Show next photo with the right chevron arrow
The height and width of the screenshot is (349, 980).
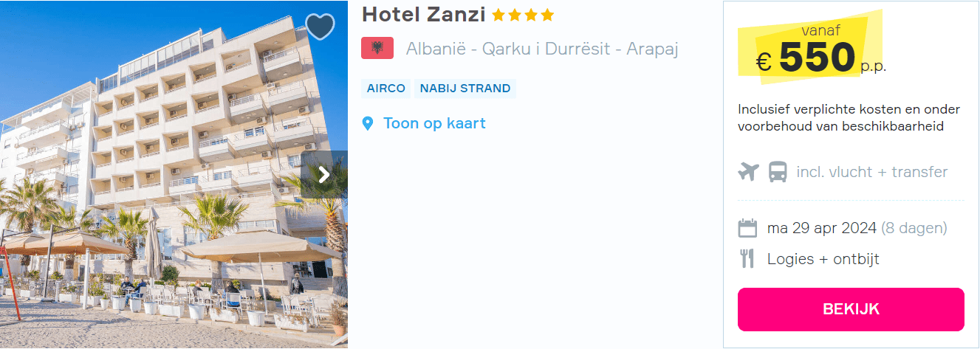(323, 174)
